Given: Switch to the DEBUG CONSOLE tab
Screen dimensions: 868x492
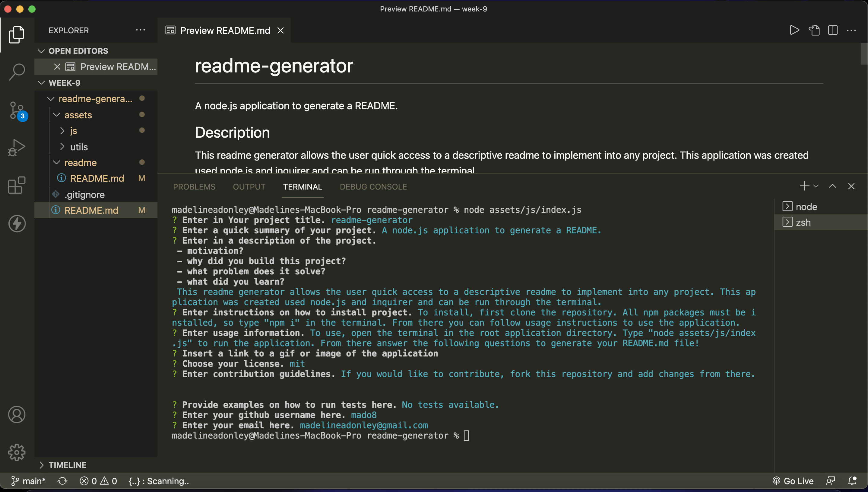Looking at the screenshot, I should click(373, 187).
